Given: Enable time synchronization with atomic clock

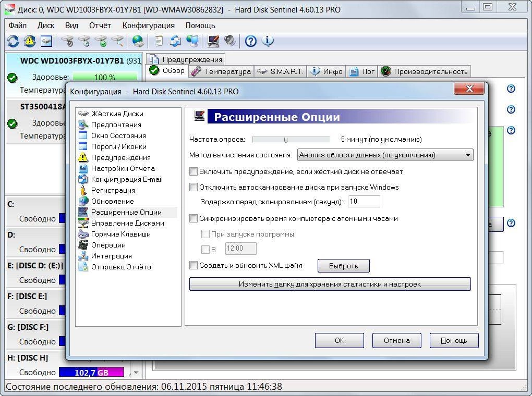Looking at the screenshot, I should pos(194,218).
